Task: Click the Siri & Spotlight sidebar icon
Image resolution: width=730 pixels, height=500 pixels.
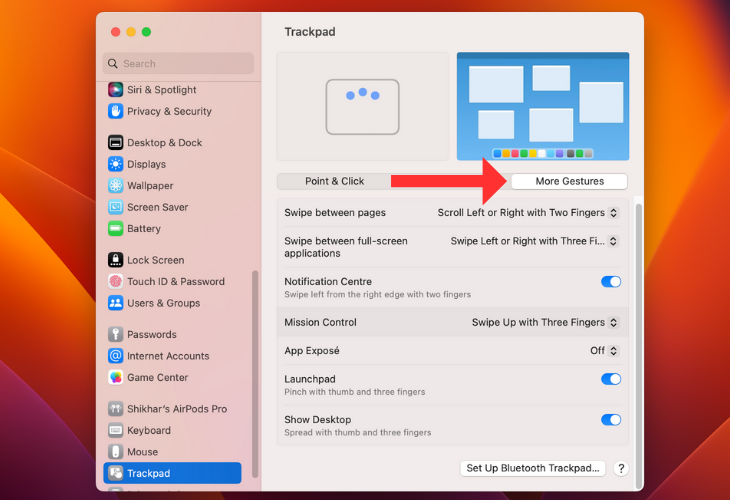Action: click(116, 90)
